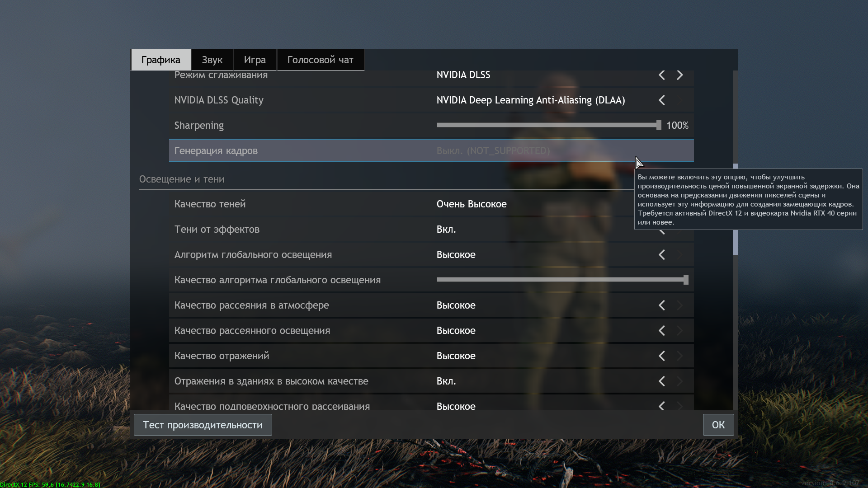
Task: Click next arrow for Отражения в зданиях
Action: click(x=680, y=381)
